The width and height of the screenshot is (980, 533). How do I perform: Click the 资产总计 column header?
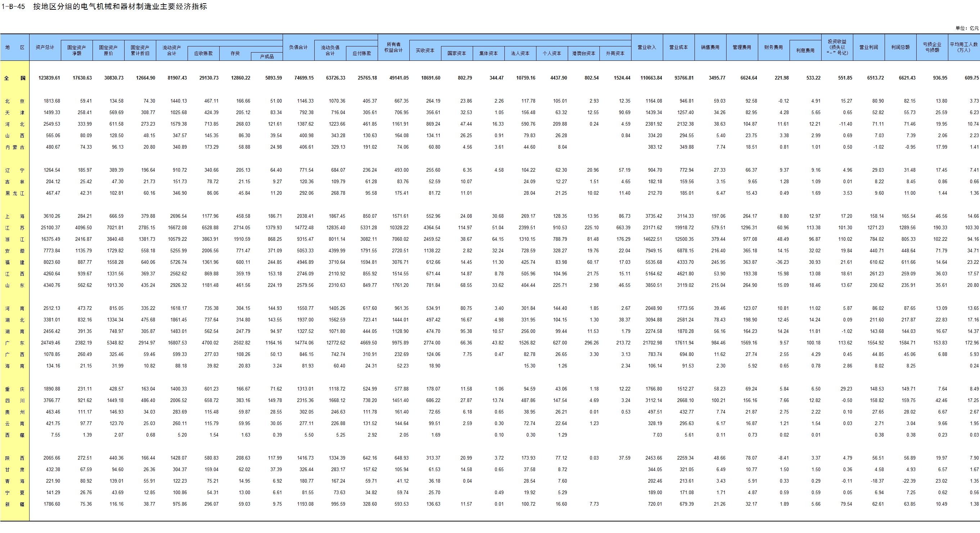[45, 47]
